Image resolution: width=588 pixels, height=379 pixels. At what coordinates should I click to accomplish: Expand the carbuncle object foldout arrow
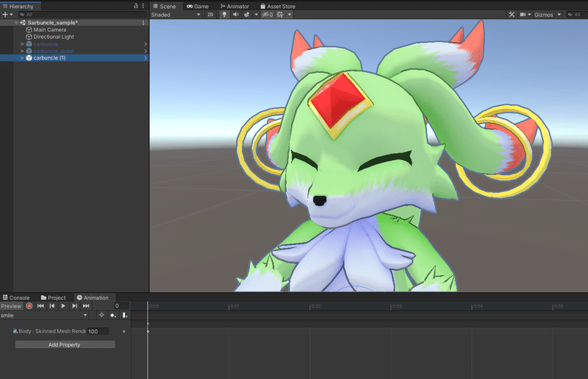tap(22, 44)
